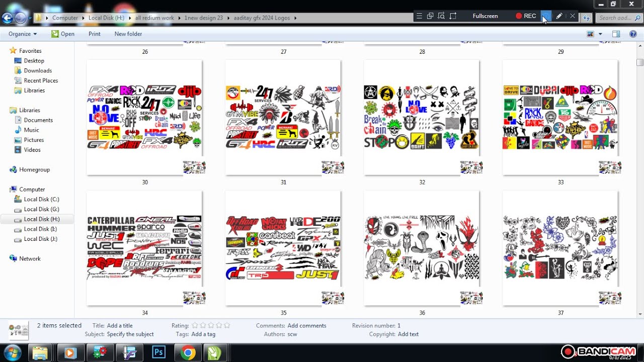Open Libraries under Favorites
The height and width of the screenshot is (362, 644).
[34, 90]
